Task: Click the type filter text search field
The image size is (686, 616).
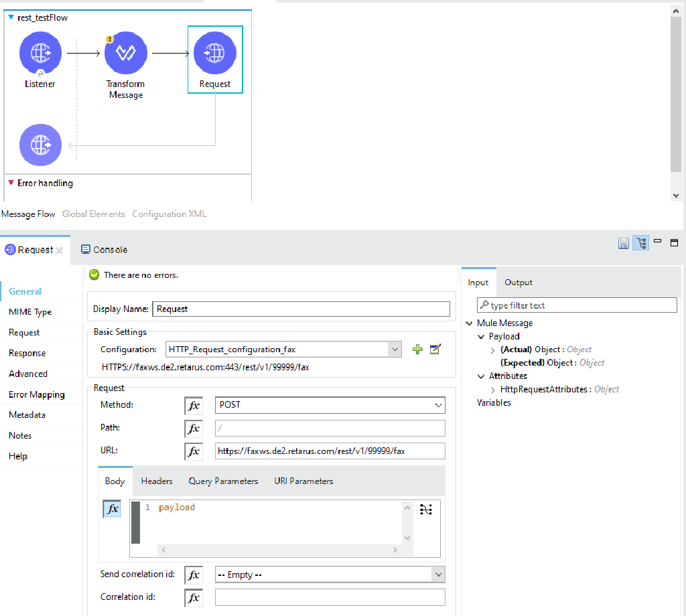Action: 577,305
